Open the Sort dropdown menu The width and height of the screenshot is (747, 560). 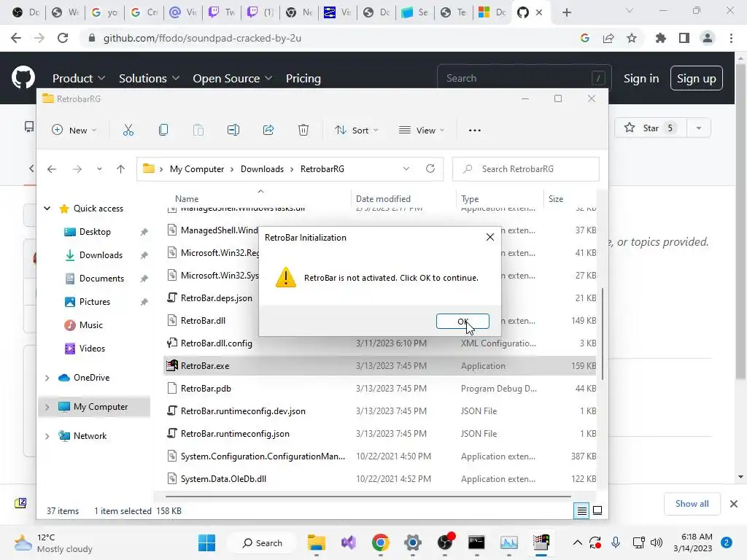(x=356, y=130)
